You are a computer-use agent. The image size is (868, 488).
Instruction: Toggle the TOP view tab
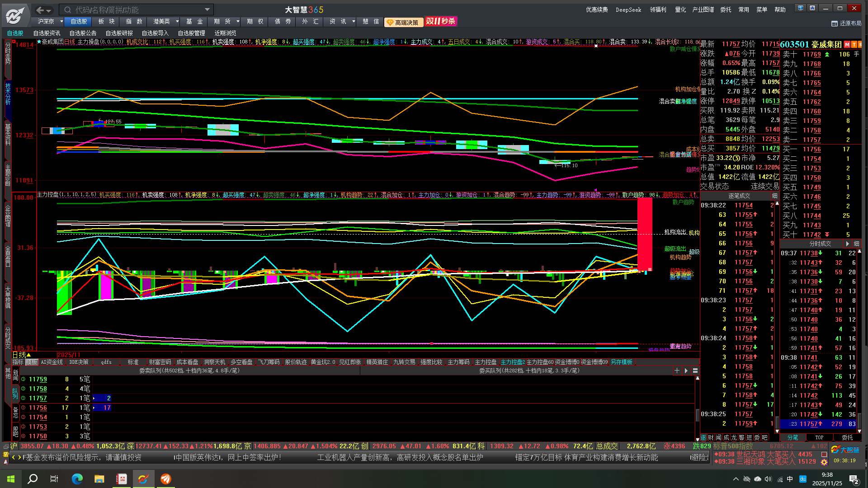819,437
